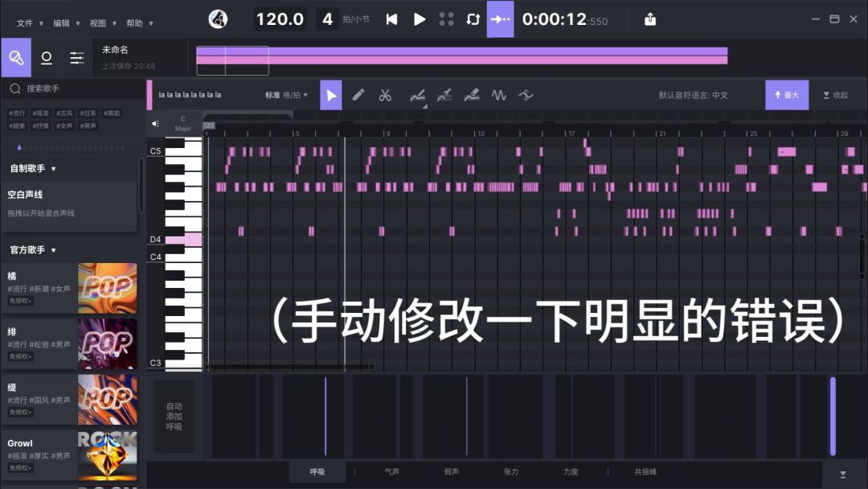Choose the arrow pointer tool
868x489 pixels.
[331, 95]
